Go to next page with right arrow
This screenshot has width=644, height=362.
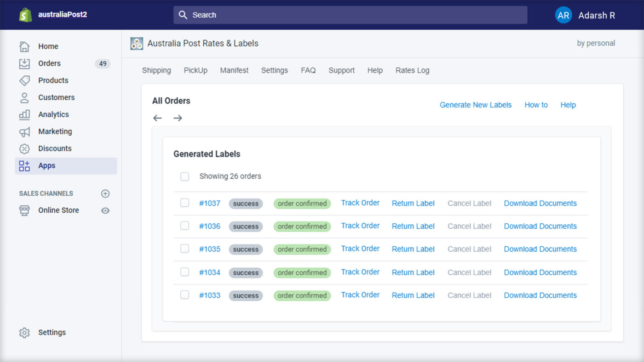[178, 118]
